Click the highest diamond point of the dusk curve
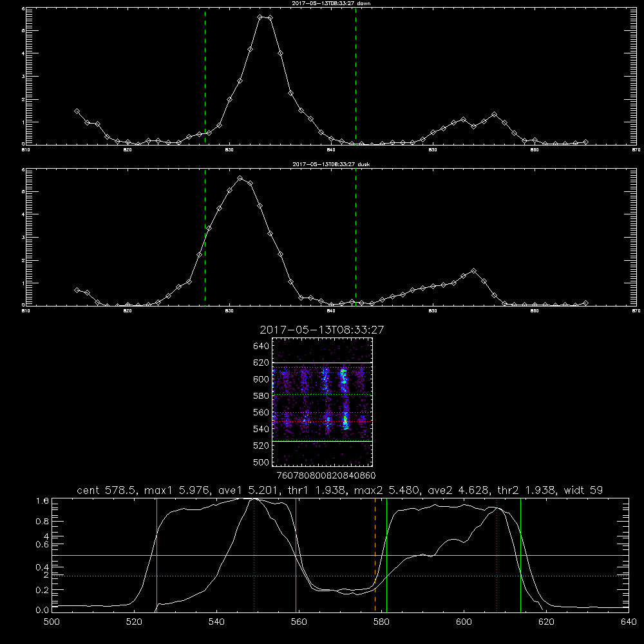644x644 pixels. (240, 178)
